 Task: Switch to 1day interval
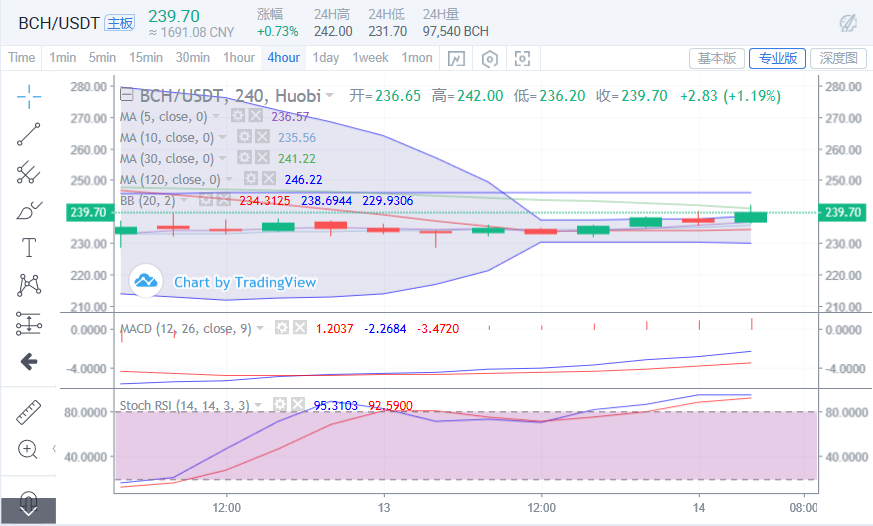pos(326,58)
